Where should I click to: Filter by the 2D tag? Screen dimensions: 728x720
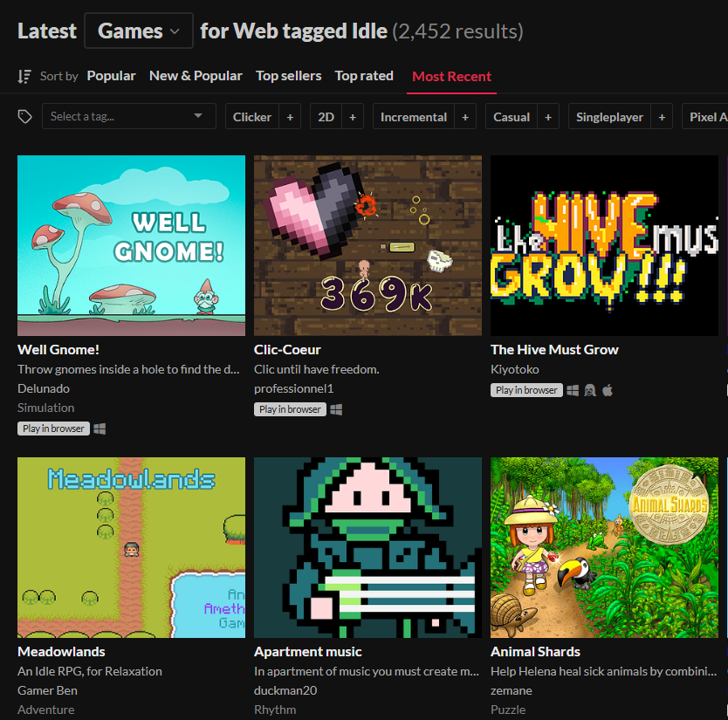click(326, 117)
